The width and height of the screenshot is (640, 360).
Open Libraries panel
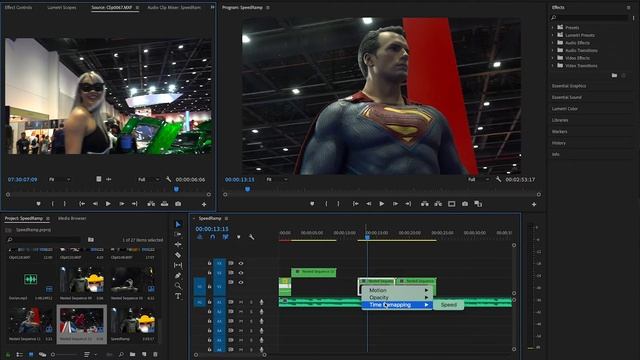[560, 120]
